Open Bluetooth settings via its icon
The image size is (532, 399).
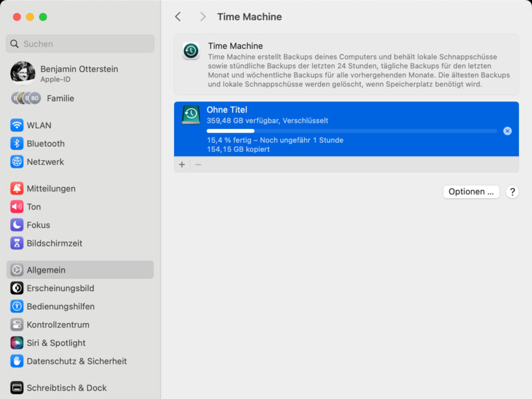tap(17, 144)
